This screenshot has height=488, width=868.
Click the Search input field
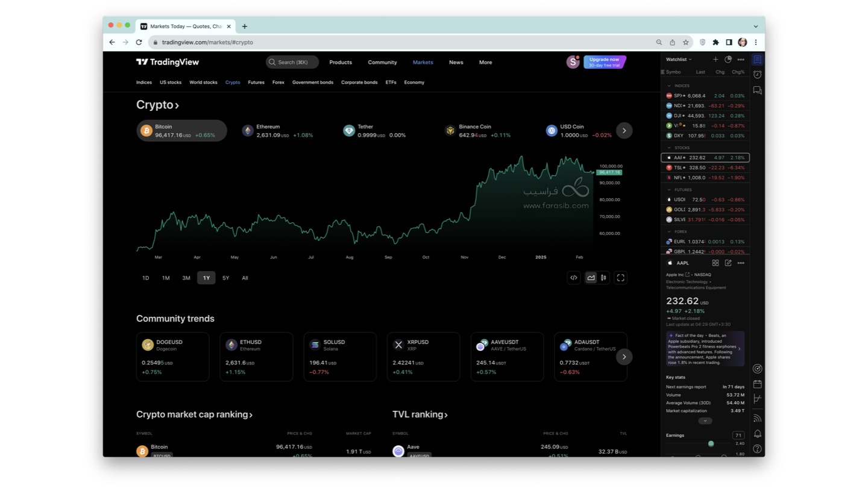[x=292, y=62]
